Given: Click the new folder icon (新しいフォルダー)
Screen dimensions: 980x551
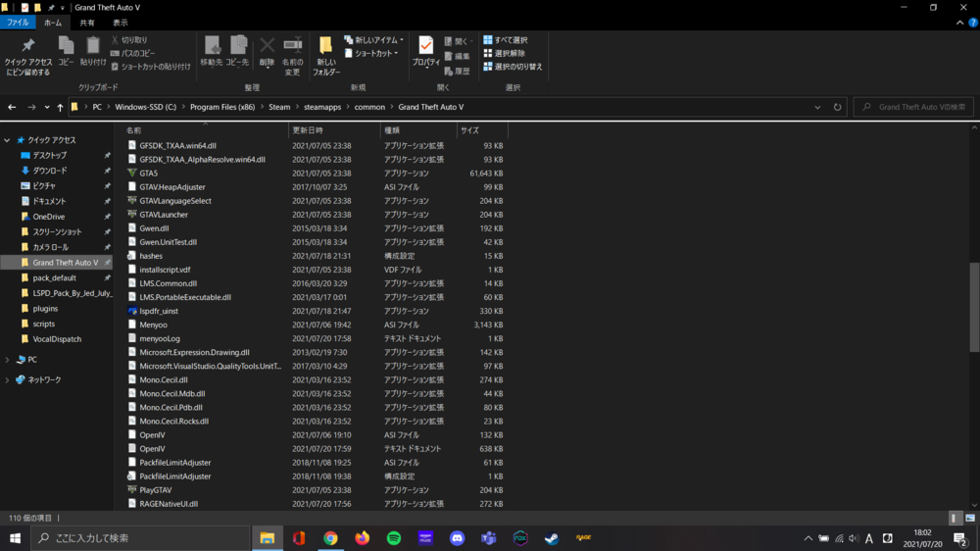Looking at the screenshot, I should coord(326,53).
